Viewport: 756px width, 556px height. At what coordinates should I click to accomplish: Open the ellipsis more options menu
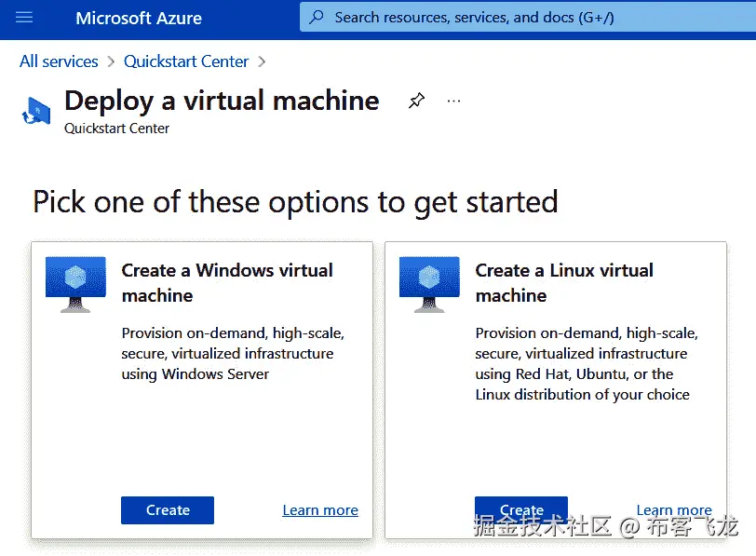453,101
